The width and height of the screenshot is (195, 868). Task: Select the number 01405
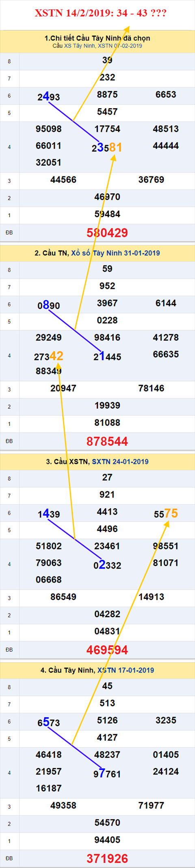click(166, 755)
